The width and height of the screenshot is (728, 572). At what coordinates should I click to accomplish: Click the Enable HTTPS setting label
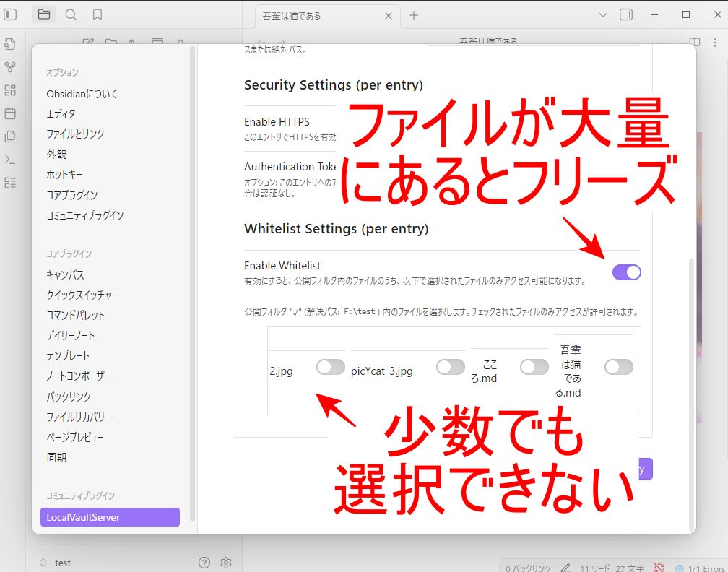(277, 121)
